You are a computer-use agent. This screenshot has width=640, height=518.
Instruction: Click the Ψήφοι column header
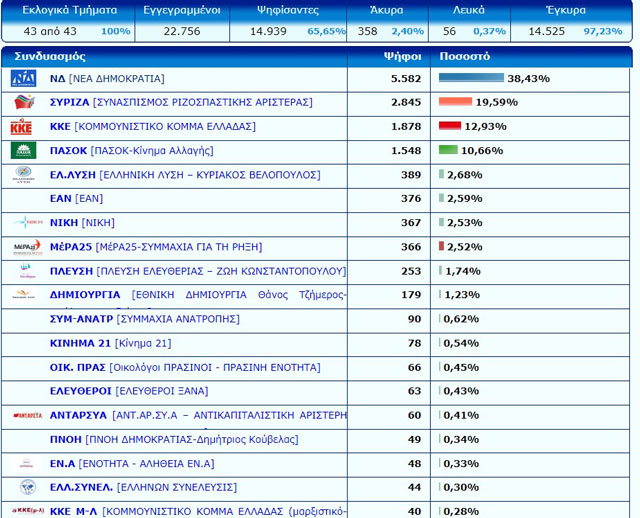402,56
